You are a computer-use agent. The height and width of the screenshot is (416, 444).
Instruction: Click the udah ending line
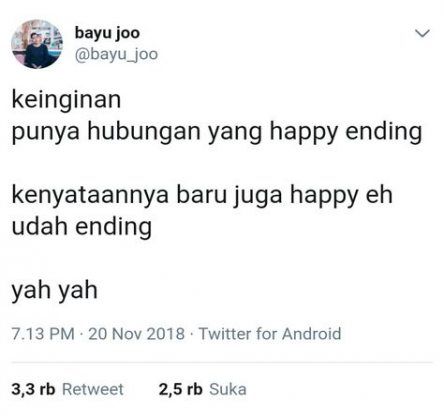[82, 227]
